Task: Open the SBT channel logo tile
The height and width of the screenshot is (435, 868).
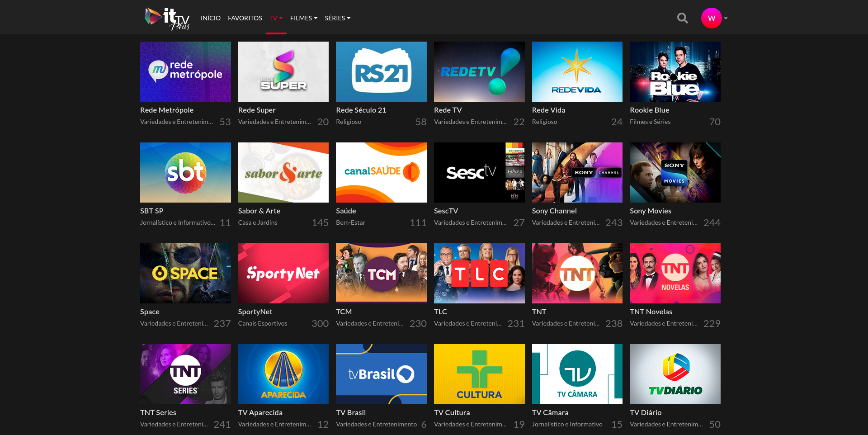Action: (185, 172)
